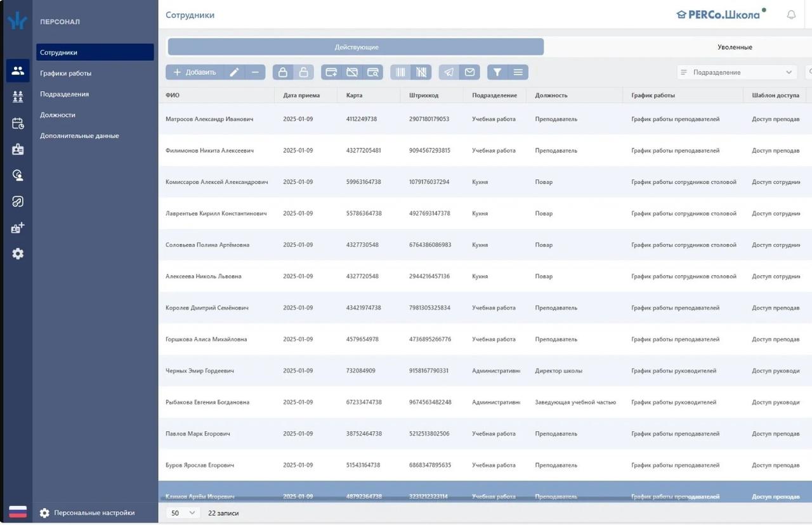This screenshot has height=525, width=812.
Task: Click the issue card plus icon
Action: tap(331, 72)
